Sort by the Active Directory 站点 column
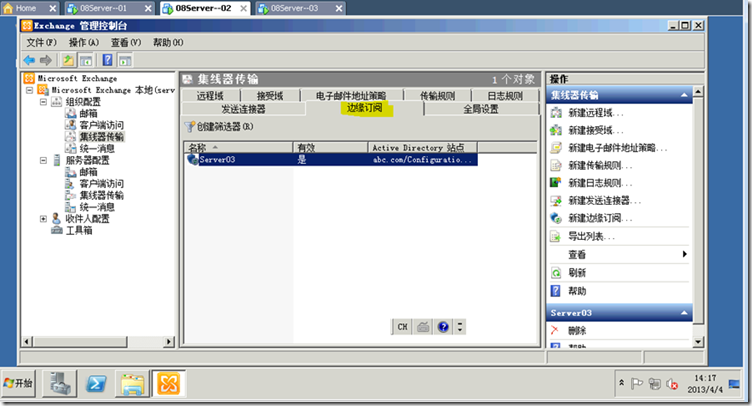The height and width of the screenshot is (406, 752). click(x=423, y=147)
